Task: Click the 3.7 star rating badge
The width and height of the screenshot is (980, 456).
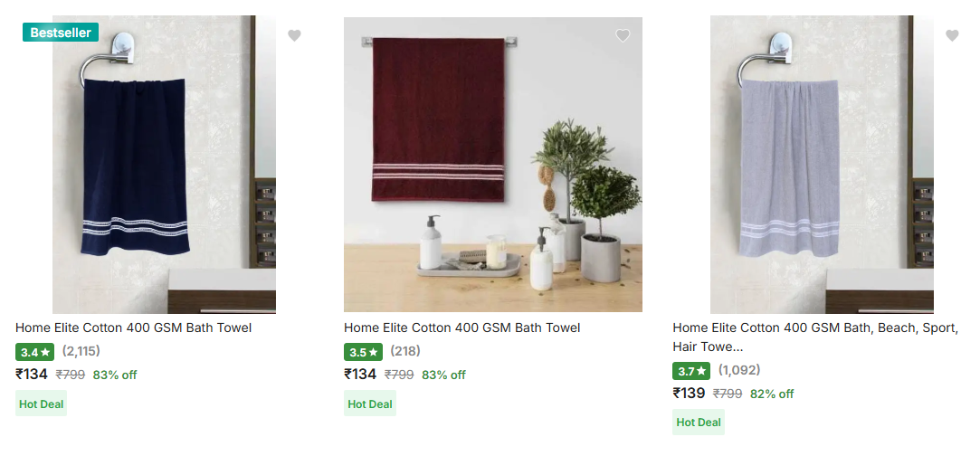Action: point(692,371)
